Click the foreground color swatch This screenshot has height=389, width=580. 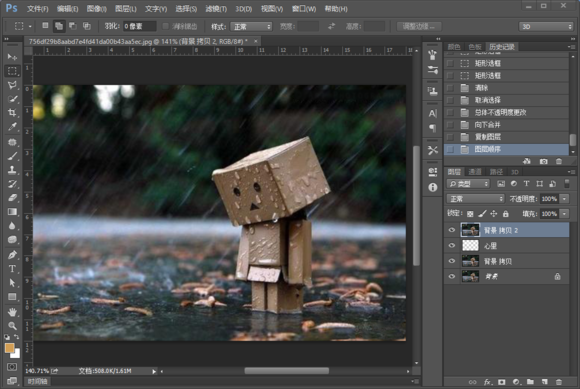pyautogui.click(x=10, y=348)
